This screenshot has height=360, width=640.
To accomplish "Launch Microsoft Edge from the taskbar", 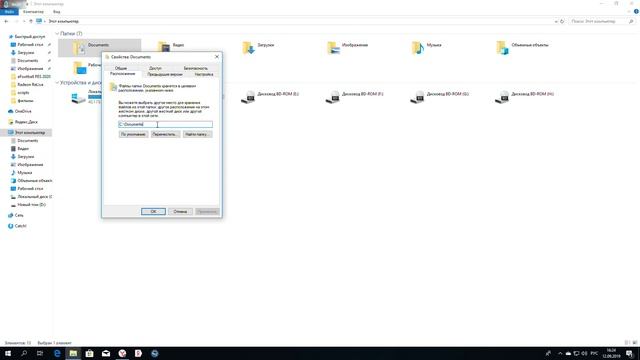I will [x=57, y=353].
